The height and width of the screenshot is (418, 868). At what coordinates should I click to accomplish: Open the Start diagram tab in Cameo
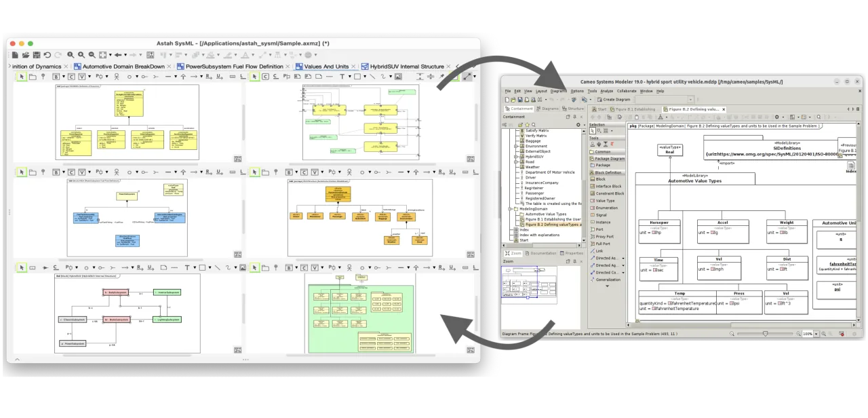pyautogui.click(x=599, y=109)
